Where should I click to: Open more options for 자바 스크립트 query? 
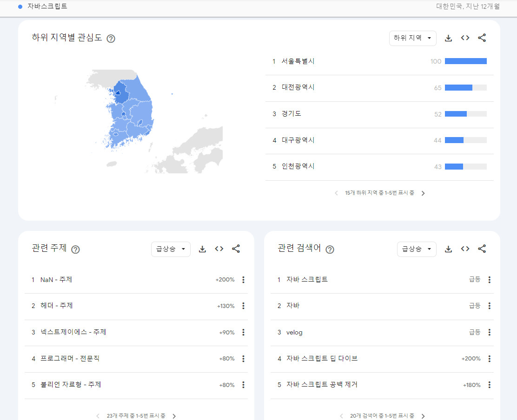pos(489,280)
